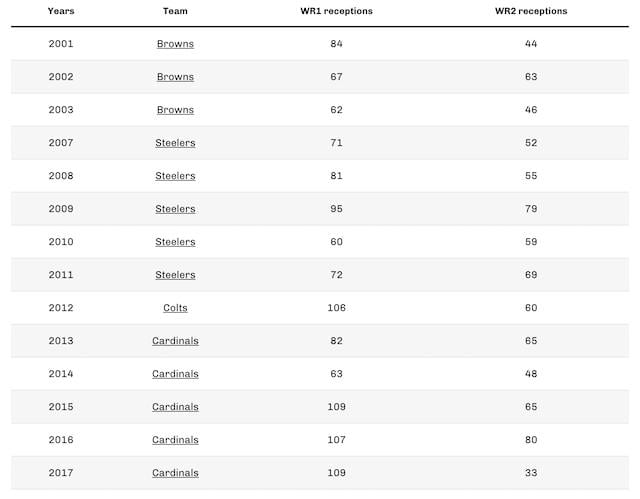640x499 pixels.
Task: Follow the Browns link in the 2003 row
Action: pyautogui.click(x=175, y=110)
